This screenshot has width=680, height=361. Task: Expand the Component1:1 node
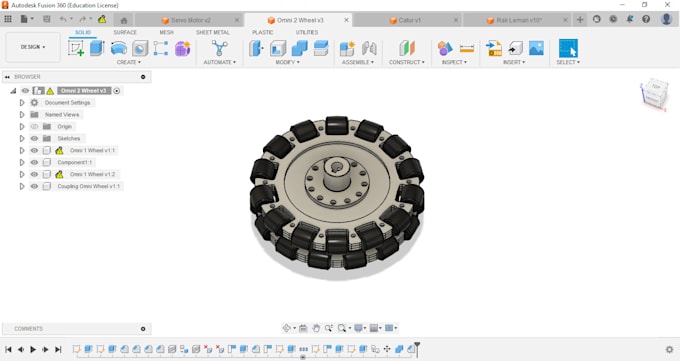(22, 162)
